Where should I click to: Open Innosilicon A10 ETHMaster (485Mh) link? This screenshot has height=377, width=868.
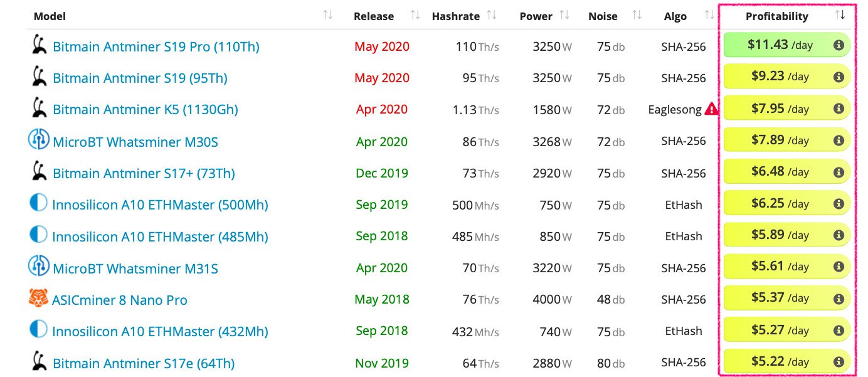coord(160,236)
